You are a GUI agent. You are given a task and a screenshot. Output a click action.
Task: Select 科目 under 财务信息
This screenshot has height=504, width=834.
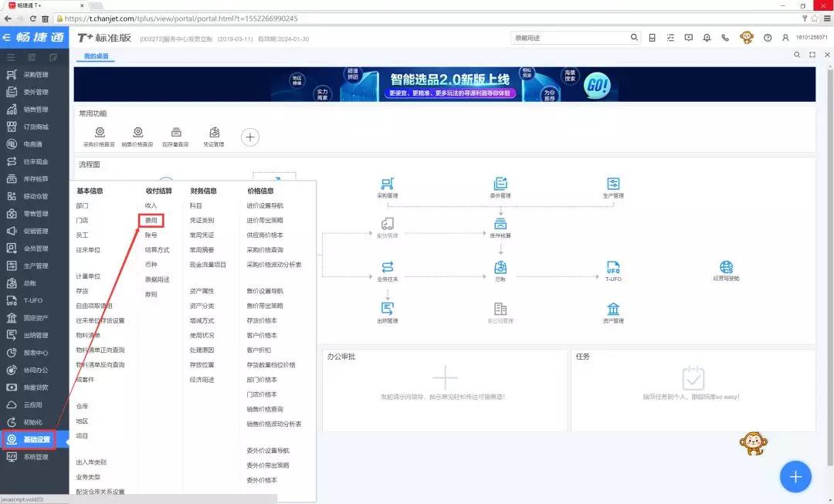[195, 205]
